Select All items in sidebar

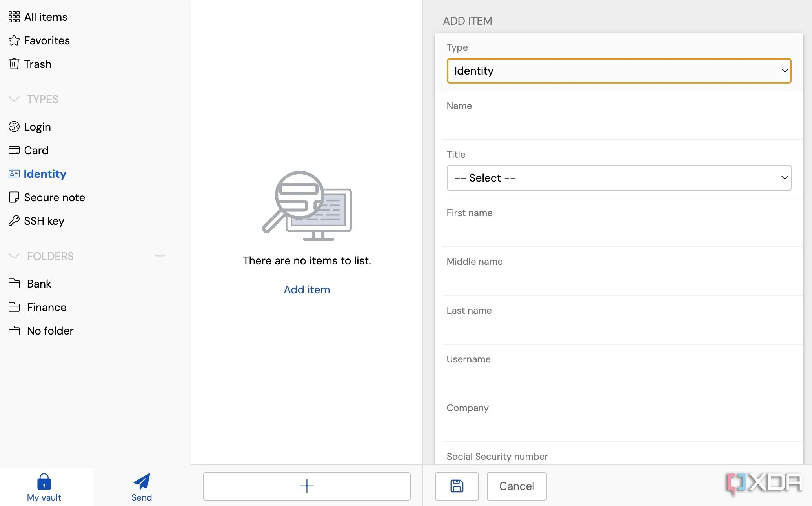pyautogui.click(x=46, y=17)
